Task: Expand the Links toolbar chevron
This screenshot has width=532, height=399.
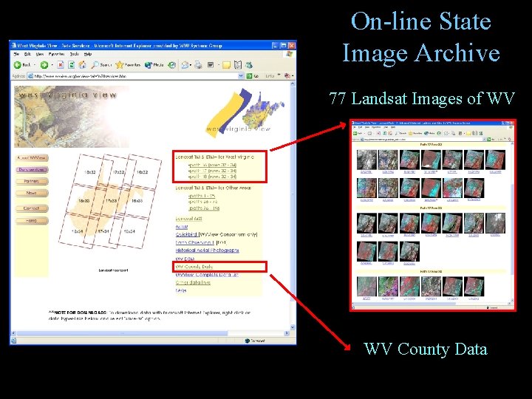Action: [279, 75]
